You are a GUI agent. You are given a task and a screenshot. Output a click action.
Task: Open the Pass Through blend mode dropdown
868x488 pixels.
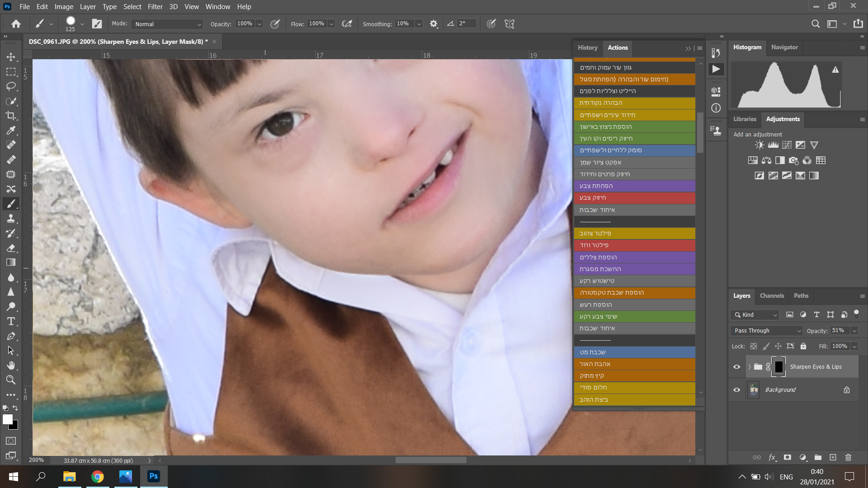pyautogui.click(x=767, y=331)
